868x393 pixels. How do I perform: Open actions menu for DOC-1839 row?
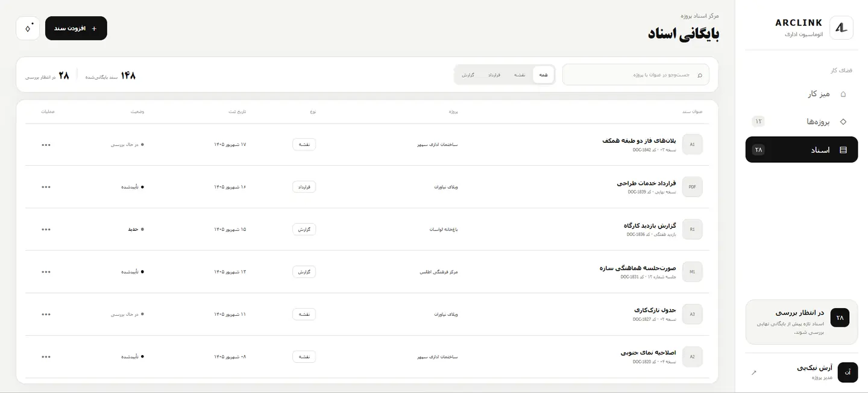pos(46,187)
